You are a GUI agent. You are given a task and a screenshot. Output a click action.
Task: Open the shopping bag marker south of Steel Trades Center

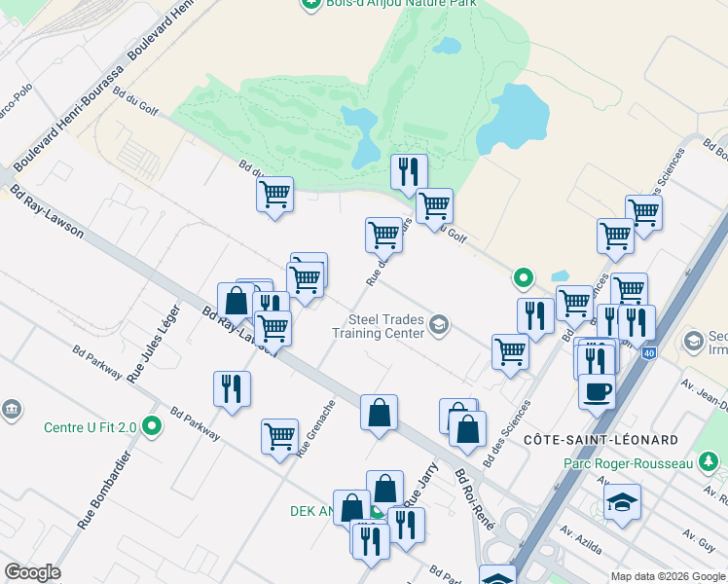coord(379,413)
